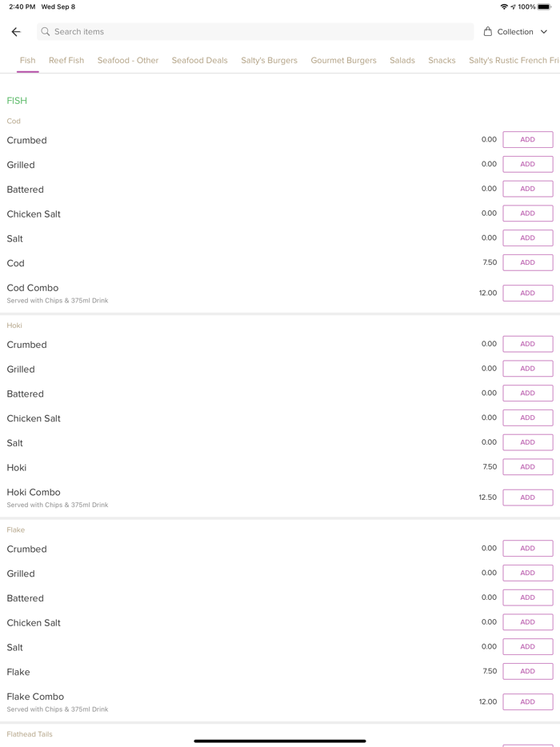
Task: Add Grilled option under Hoki
Action: coord(527,369)
